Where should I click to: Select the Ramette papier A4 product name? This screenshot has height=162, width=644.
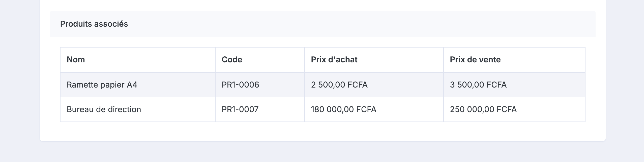pos(102,85)
